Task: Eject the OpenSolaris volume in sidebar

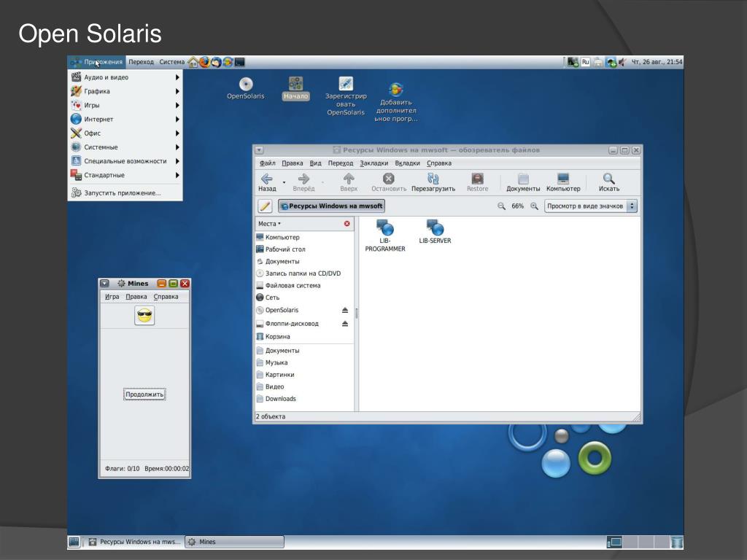Action: (345, 310)
